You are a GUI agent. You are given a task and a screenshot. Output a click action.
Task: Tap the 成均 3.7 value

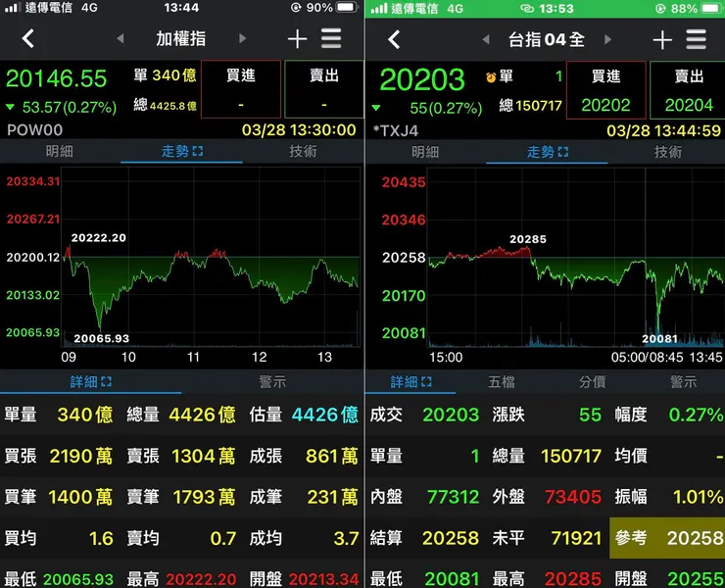tap(346, 538)
